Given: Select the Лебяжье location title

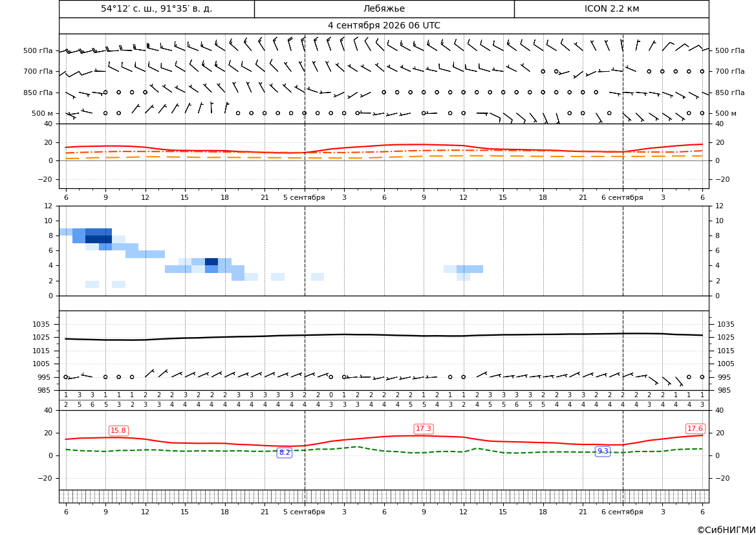Looking at the screenshot, I should [x=384, y=8].
